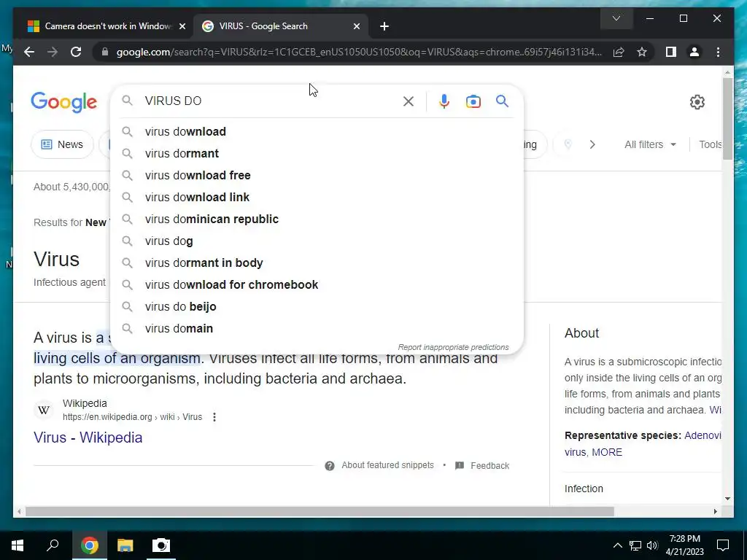747x560 pixels.
Task: Select the VIRUS - Google Search tab
Action: point(280,26)
